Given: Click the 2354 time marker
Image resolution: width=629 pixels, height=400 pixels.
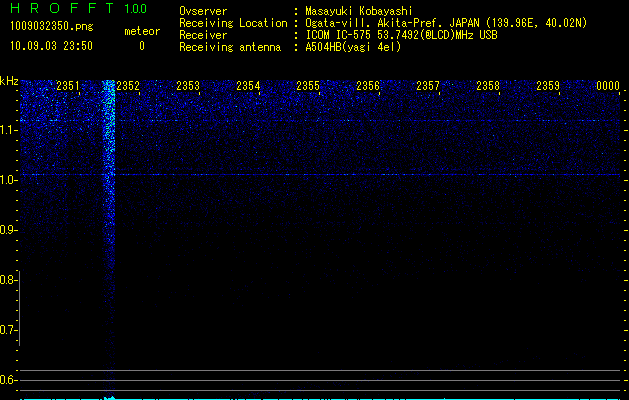Looking at the screenshot, I should click(248, 86).
